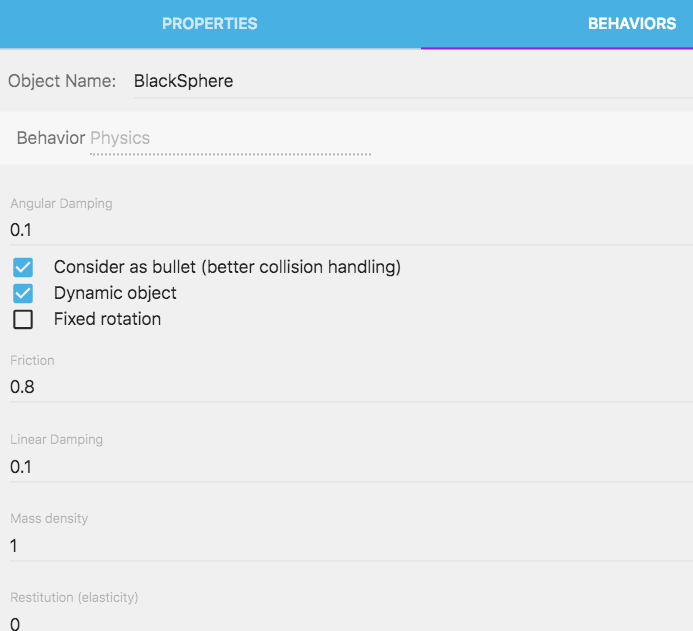Viewport: 693px width, 631px height.
Task: Click the 'Dynamic object' label text
Action: [115, 293]
